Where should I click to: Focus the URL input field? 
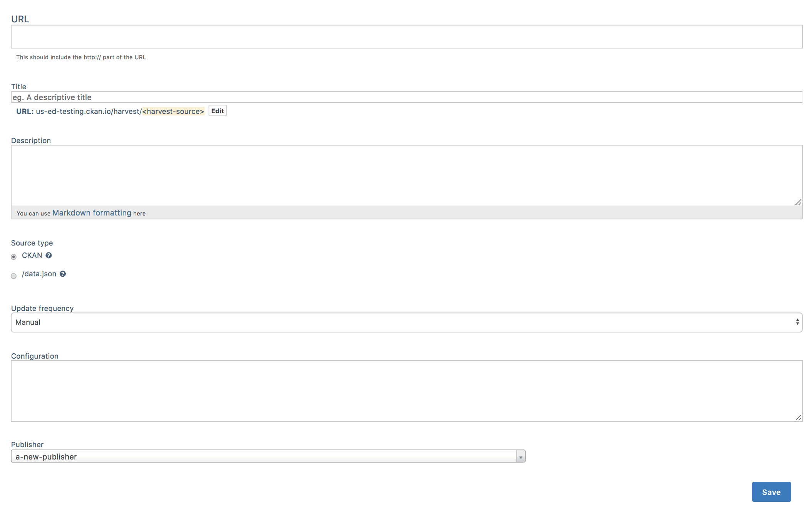click(x=406, y=37)
